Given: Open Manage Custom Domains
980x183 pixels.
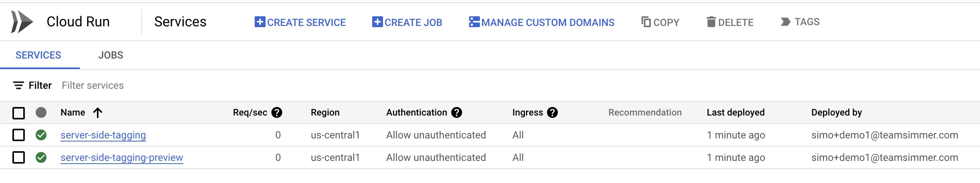Looking at the screenshot, I should [x=542, y=22].
